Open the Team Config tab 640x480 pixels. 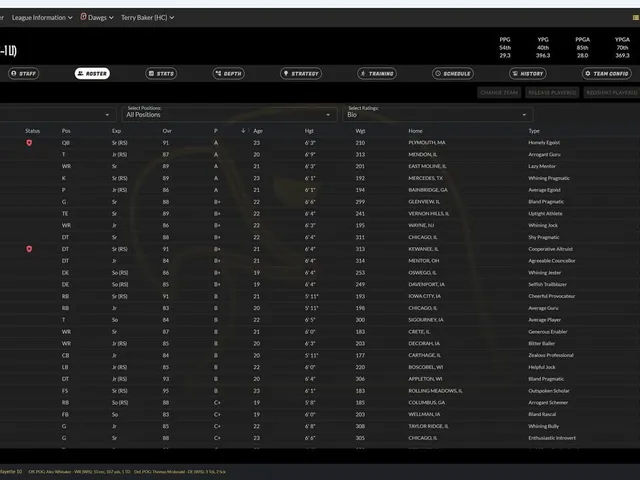(x=607, y=73)
